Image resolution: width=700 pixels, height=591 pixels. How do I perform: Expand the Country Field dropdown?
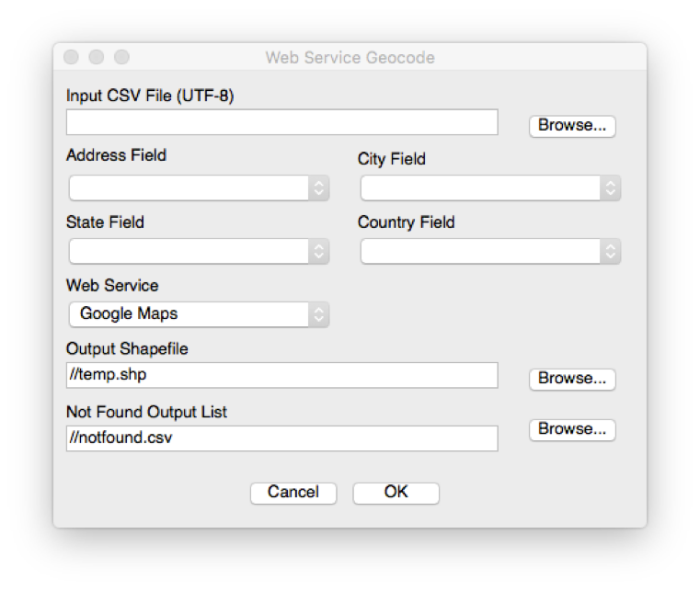(490, 251)
